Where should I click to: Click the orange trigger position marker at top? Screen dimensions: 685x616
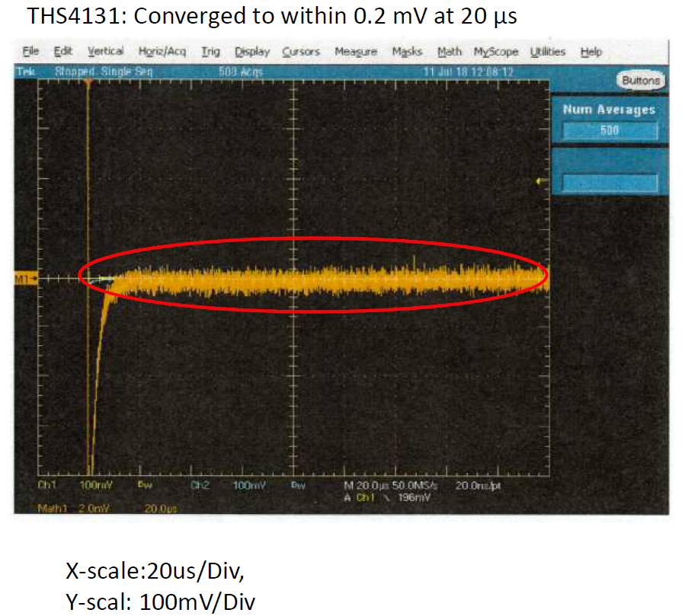[88, 82]
